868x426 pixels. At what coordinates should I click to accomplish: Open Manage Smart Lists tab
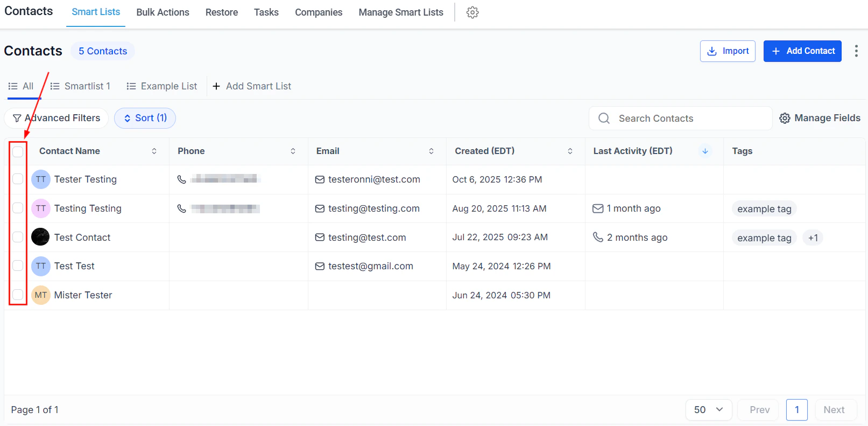point(401,12)
